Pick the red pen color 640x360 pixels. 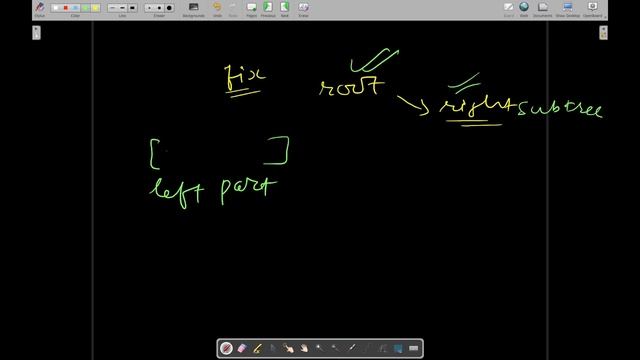click(x=66, y=8)
